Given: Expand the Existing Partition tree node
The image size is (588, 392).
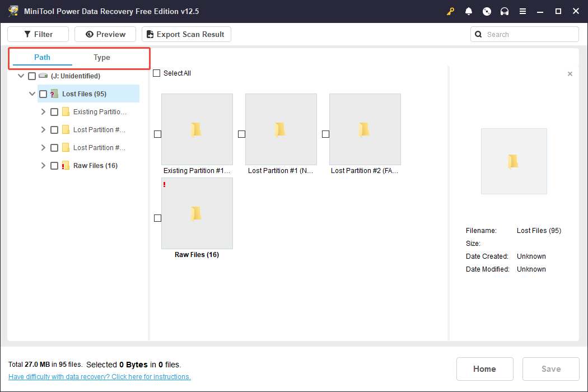Looking at the screenshot, I should click(43, 112).
